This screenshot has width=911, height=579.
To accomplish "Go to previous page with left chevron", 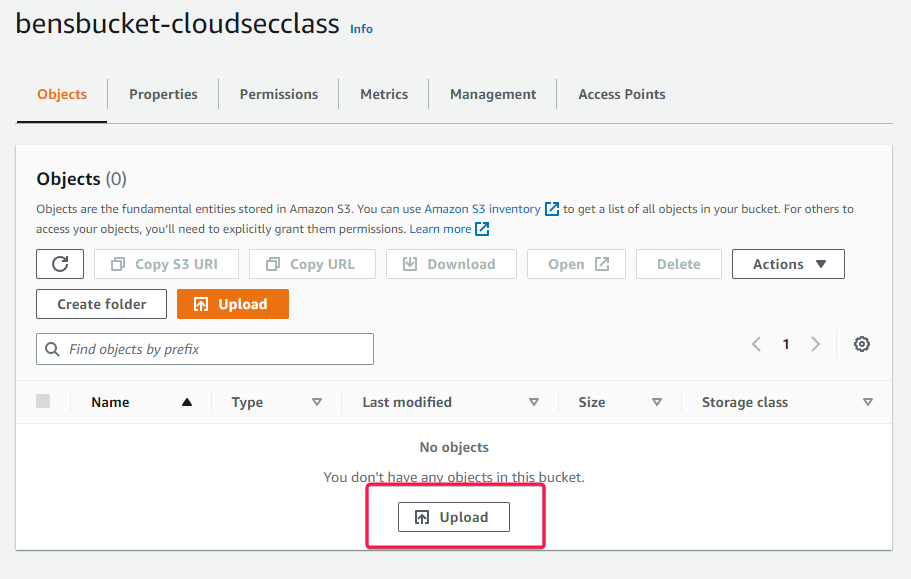I will [x=756, y=344].
